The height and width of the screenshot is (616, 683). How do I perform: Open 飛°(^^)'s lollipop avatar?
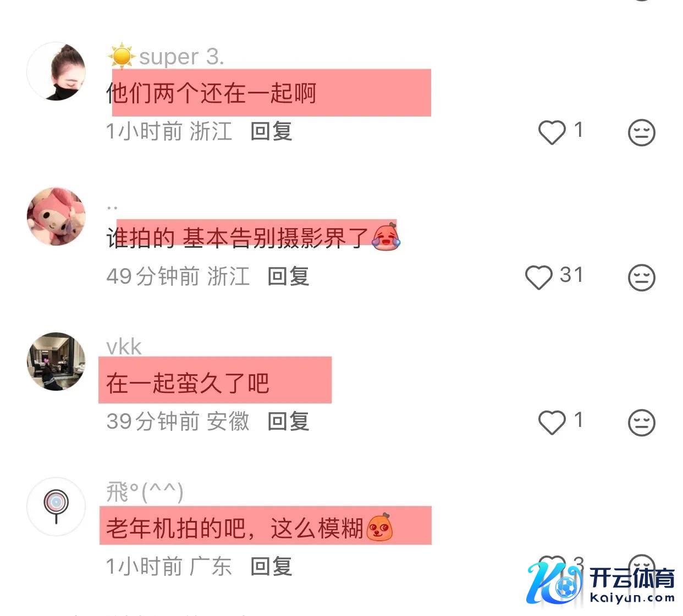coord(56,507)
